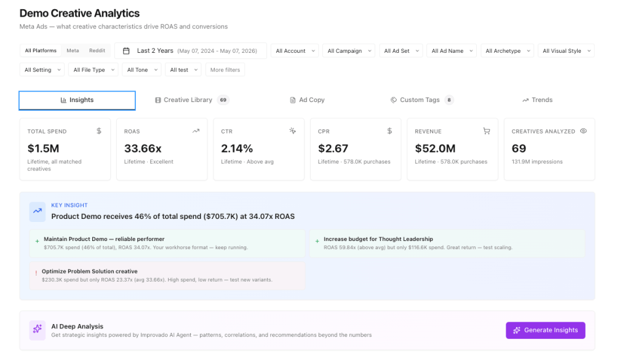This screenshot has width=630, height=364.
Task: Click the $52.0M revenue value
Action: click(435, 149)
